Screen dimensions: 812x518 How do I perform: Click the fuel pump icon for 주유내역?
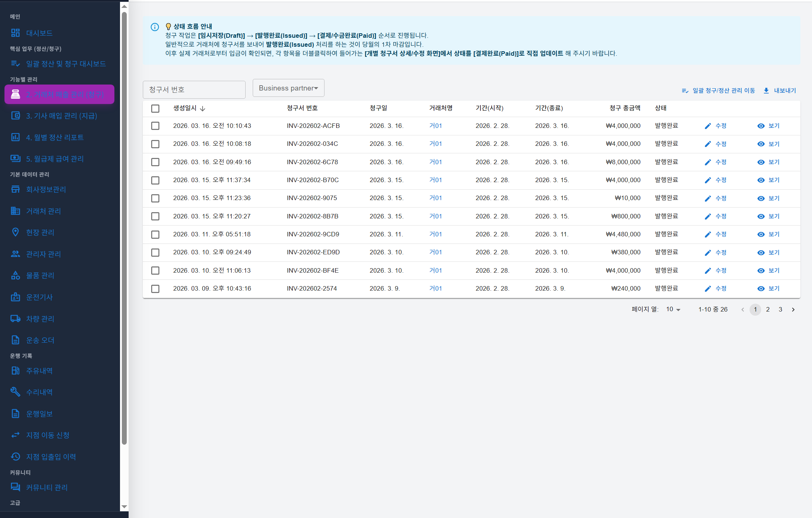point(15,371)
